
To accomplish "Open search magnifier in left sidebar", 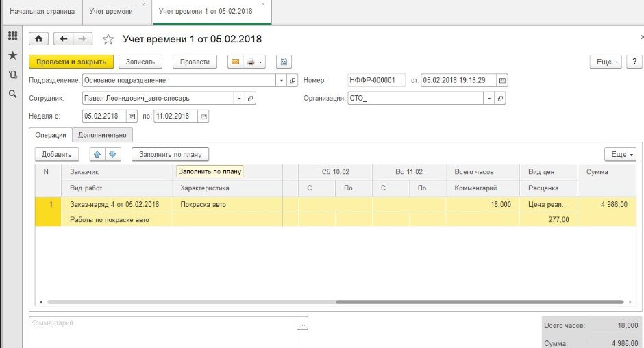I will tap(12, 94).
